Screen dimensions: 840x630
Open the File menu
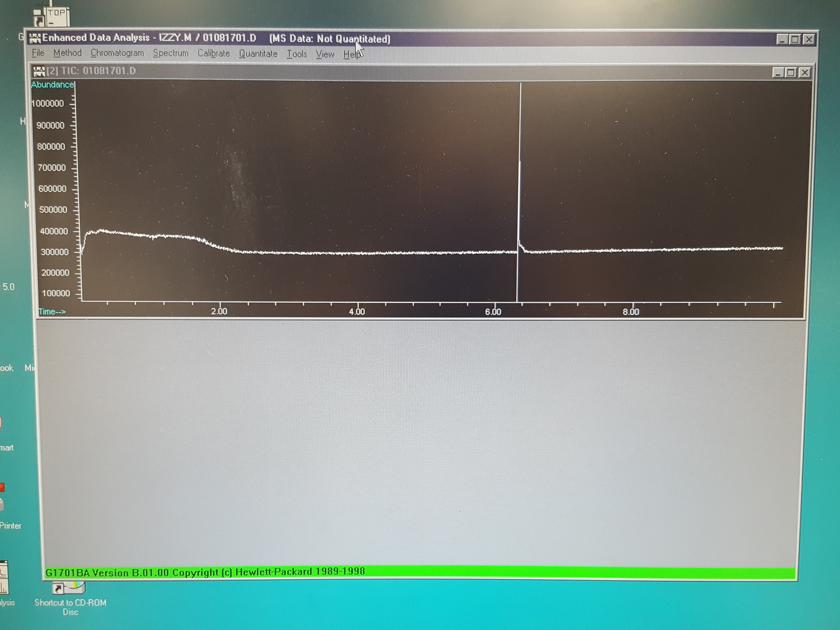[x=38, y=53]
